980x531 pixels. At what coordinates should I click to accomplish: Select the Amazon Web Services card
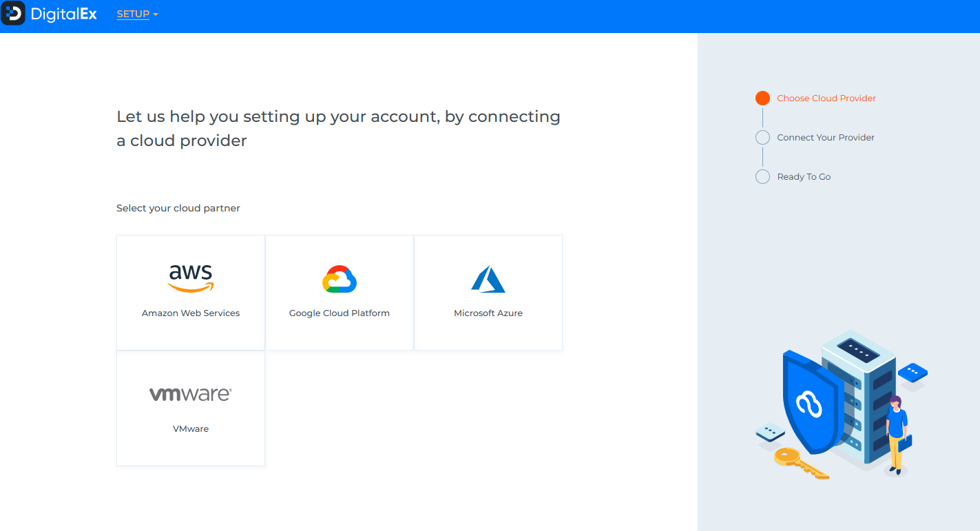tap(191, 293)
